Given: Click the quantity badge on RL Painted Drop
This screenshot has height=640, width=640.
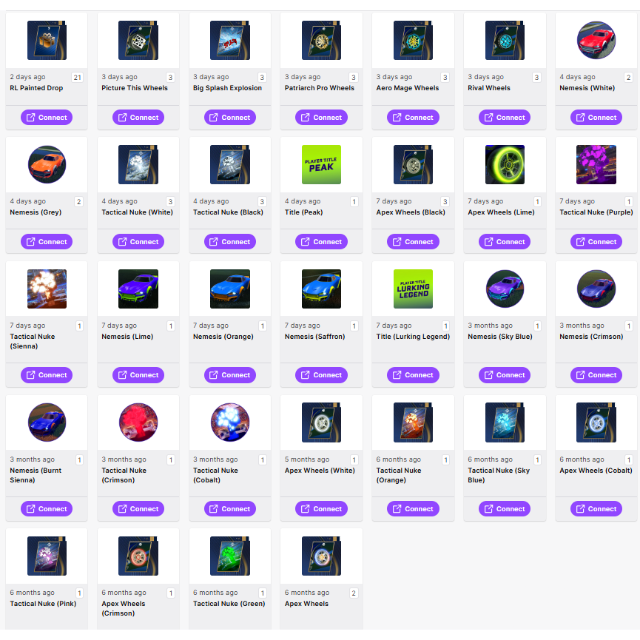Looking at the screenshot, I should pyautogui.click(x=78, y=77).
